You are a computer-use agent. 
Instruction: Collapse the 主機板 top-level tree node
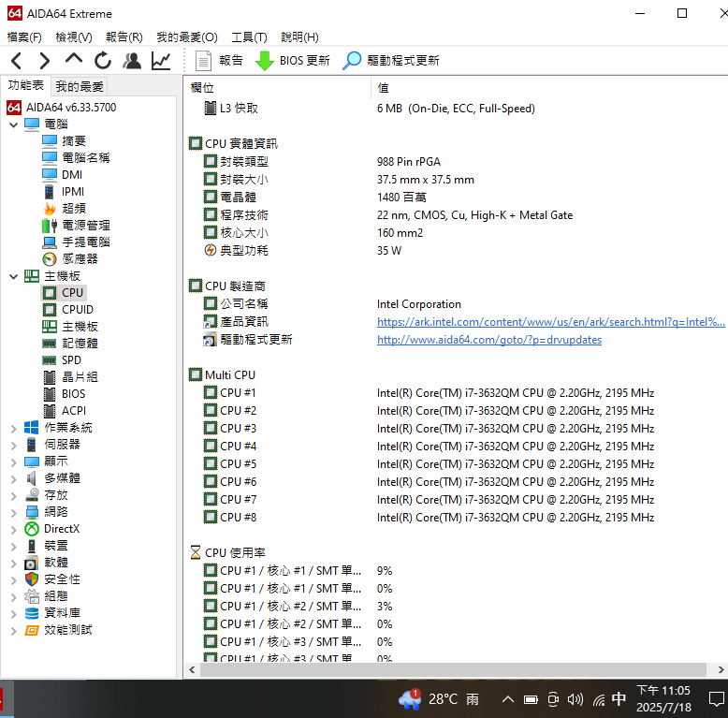point(13,276)
